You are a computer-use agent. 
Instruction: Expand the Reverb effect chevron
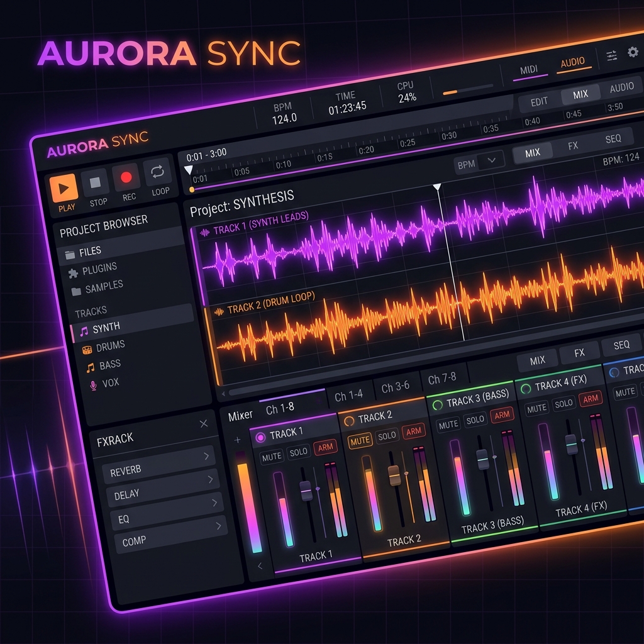tap(206, 456)
